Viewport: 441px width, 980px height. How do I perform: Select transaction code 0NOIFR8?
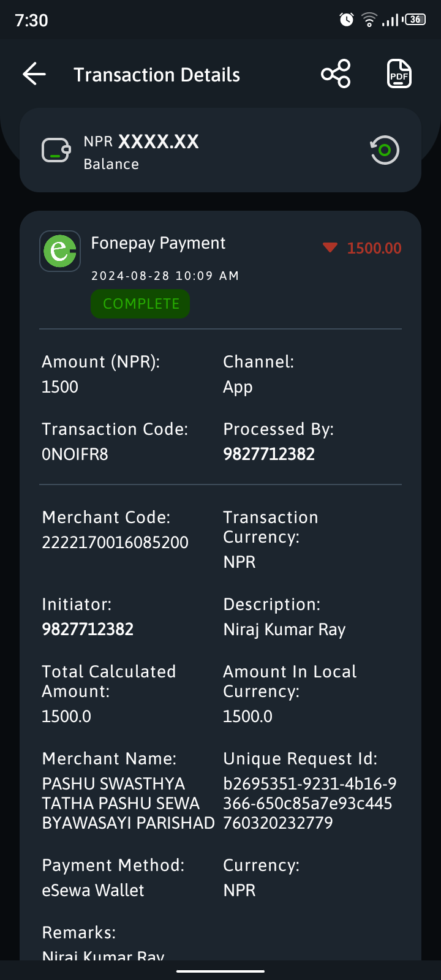point(75,454)
